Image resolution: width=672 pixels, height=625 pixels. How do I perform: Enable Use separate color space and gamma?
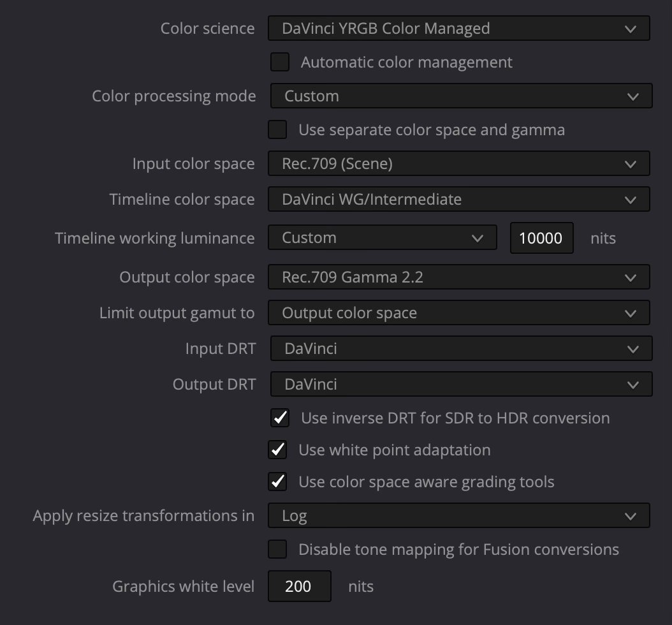277,129
